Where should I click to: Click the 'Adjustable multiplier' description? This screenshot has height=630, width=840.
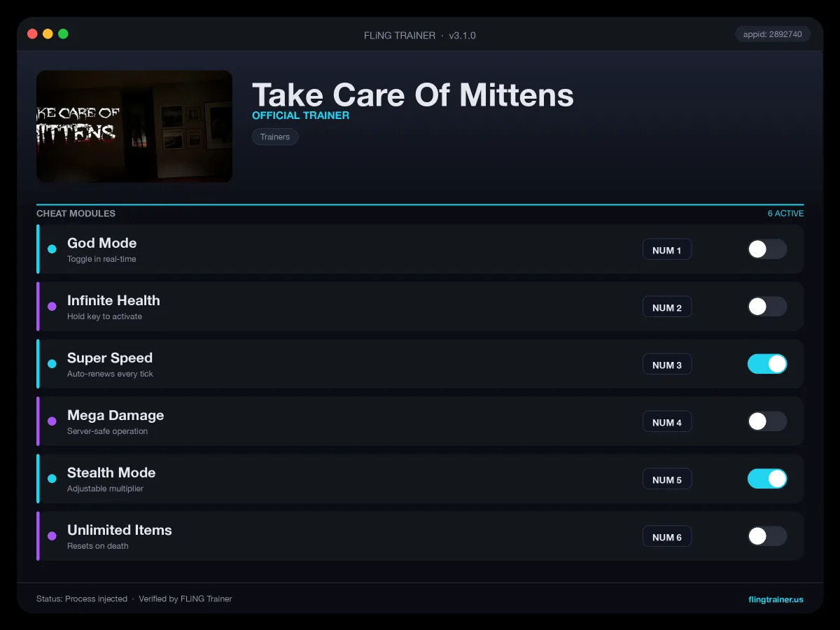click(105, 489)
